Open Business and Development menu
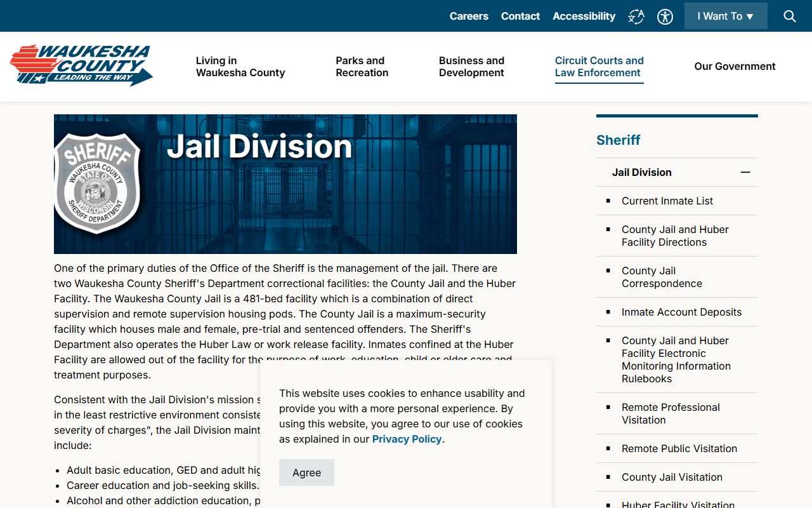Screen dimensions: 812x508 click(x=471, y=67)
